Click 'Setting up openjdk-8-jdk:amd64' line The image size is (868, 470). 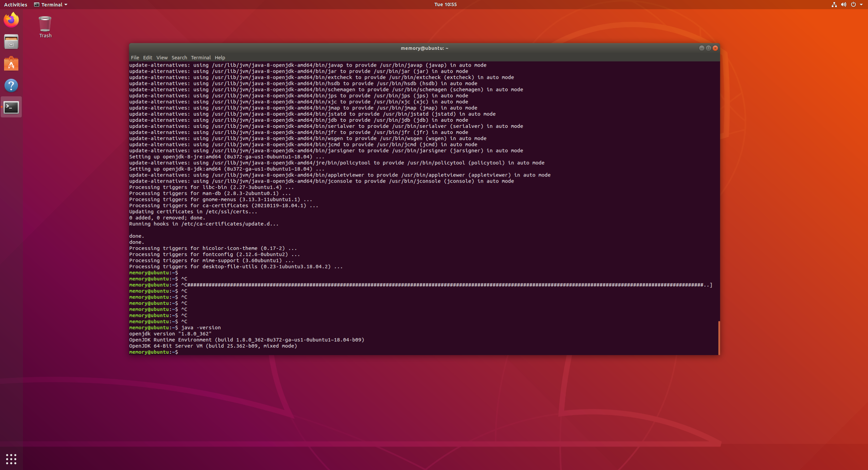click(227, 169)
